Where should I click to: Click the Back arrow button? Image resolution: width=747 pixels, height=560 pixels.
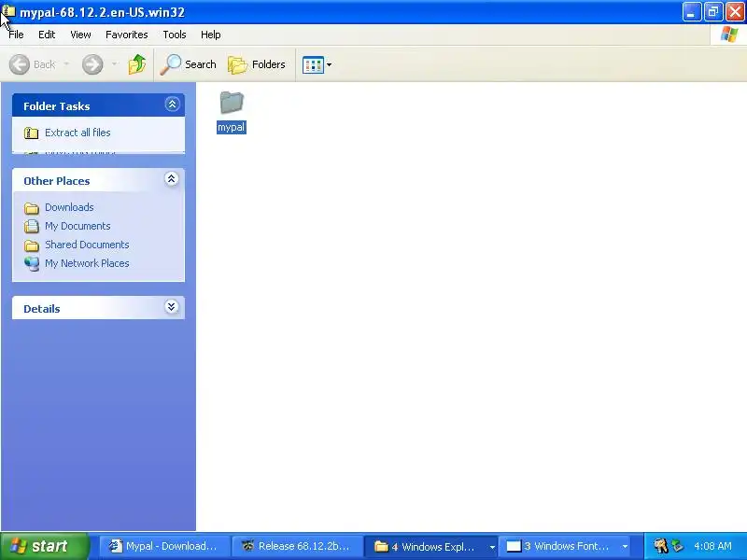point(20,64)
